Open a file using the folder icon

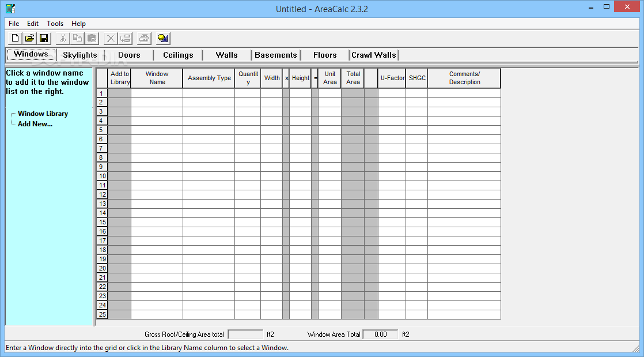[29, 38]
